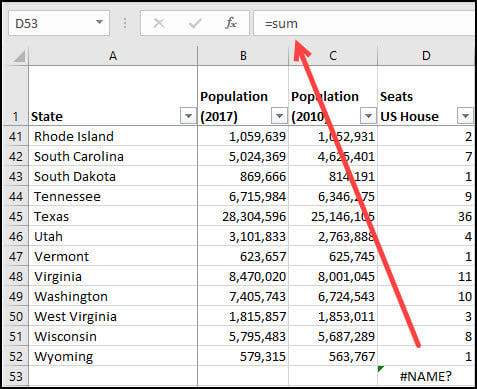Click the Texas seats cell showing 36
The height and width of the screenshot is (389, 477).
[x=426, y=216]
